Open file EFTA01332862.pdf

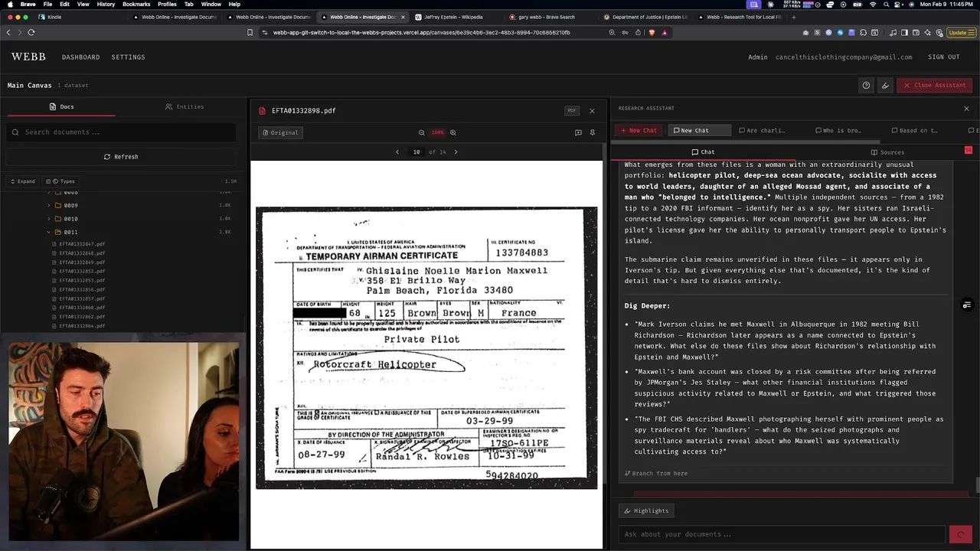click(82, 317)
